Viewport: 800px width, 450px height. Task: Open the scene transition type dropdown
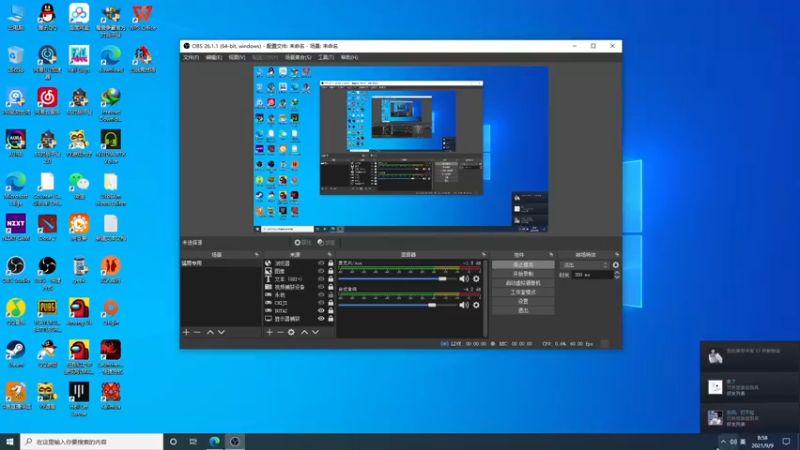[585, 265]
